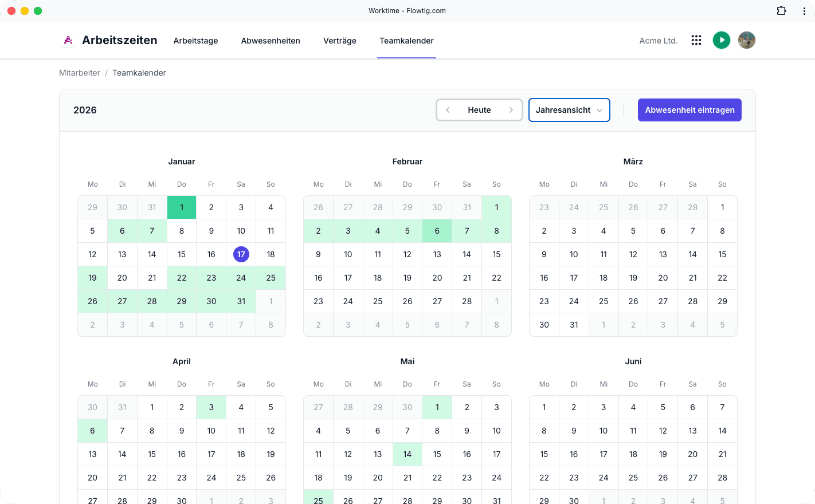Select January 24 in the calendar
Screen dimensions: 815x504
tap(241, 278)
